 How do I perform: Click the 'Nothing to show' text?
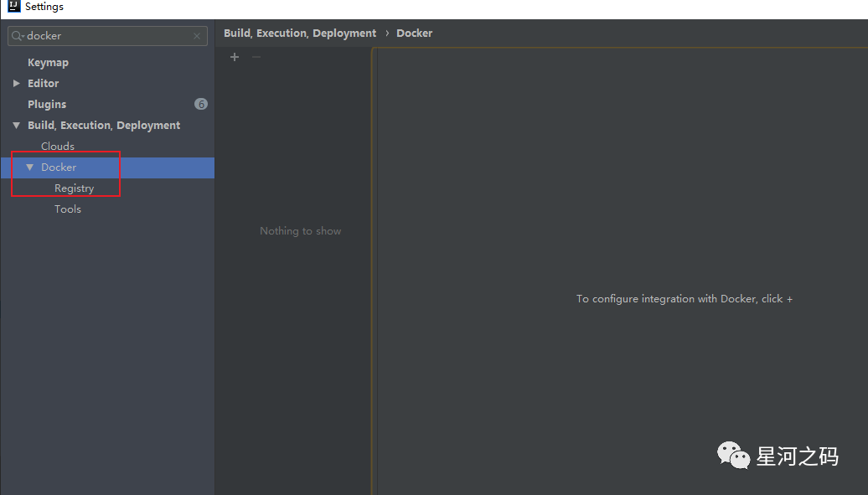301,231
